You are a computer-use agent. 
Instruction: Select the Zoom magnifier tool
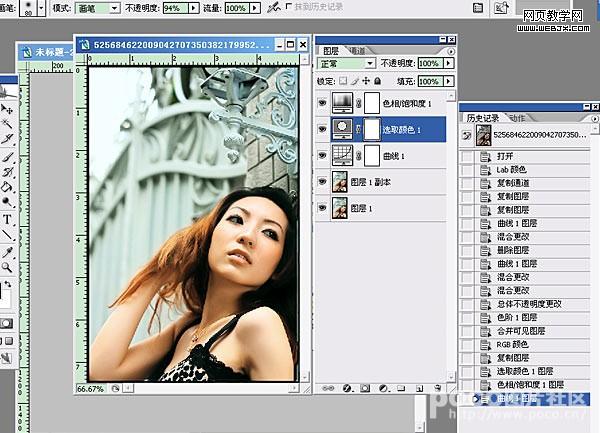[7, 267]
